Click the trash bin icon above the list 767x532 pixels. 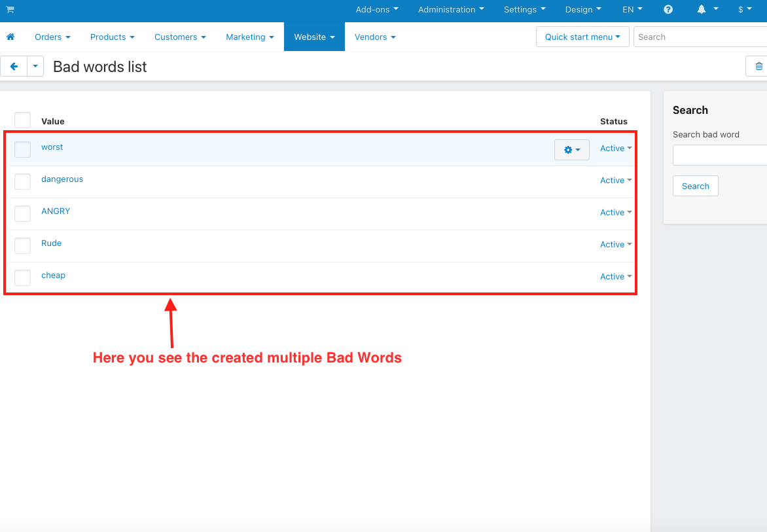(758, 66)
